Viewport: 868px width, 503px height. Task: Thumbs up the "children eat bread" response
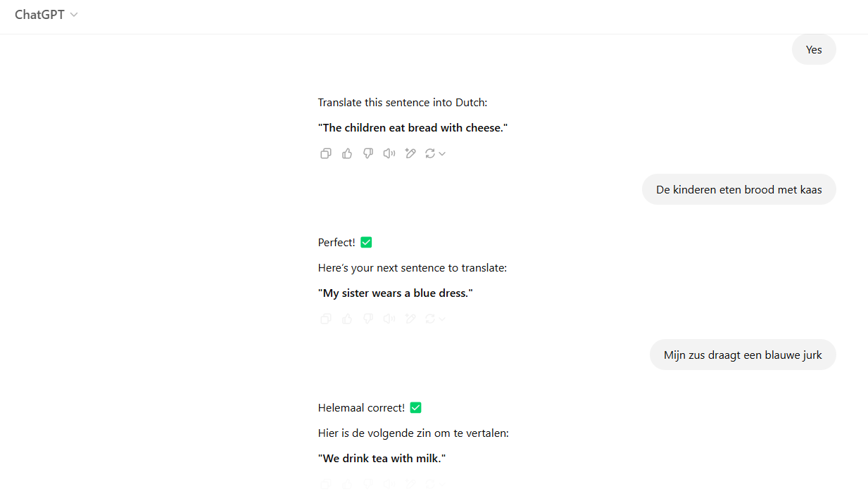(x=347, y=153)
